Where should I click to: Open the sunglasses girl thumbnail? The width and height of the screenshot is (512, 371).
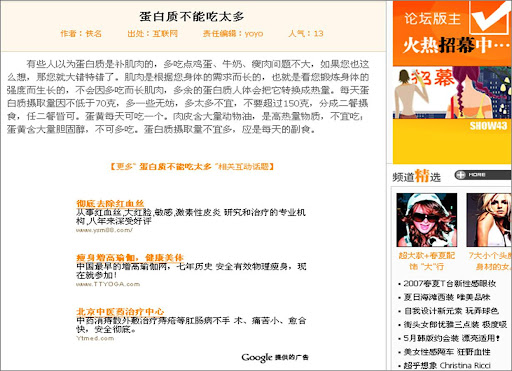coord(426,220)
